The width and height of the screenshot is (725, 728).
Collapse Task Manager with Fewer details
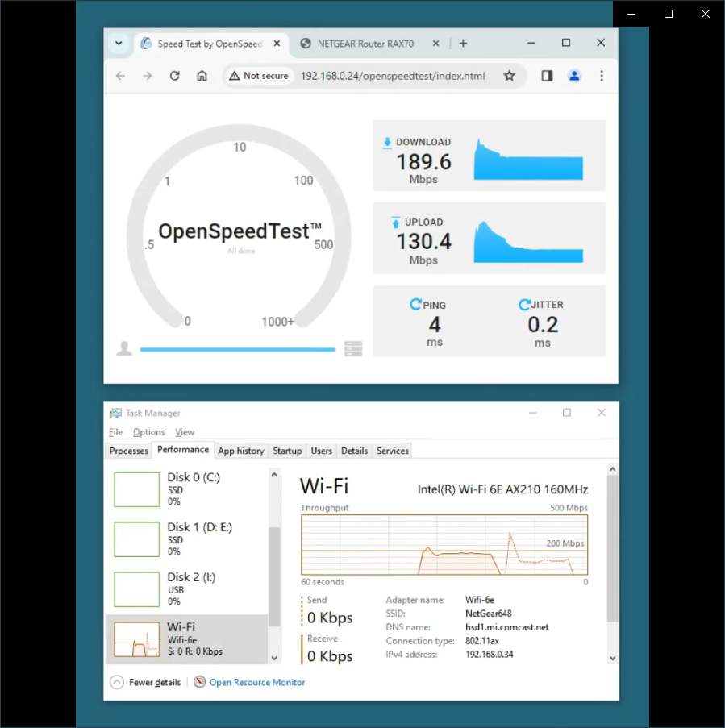(145, 682)
